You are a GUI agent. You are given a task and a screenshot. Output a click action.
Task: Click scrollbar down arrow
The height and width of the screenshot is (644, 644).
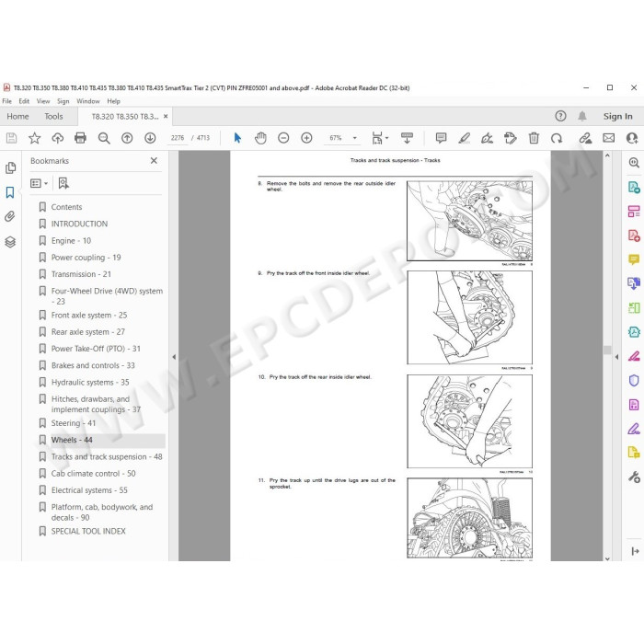[x=607, y=558]
